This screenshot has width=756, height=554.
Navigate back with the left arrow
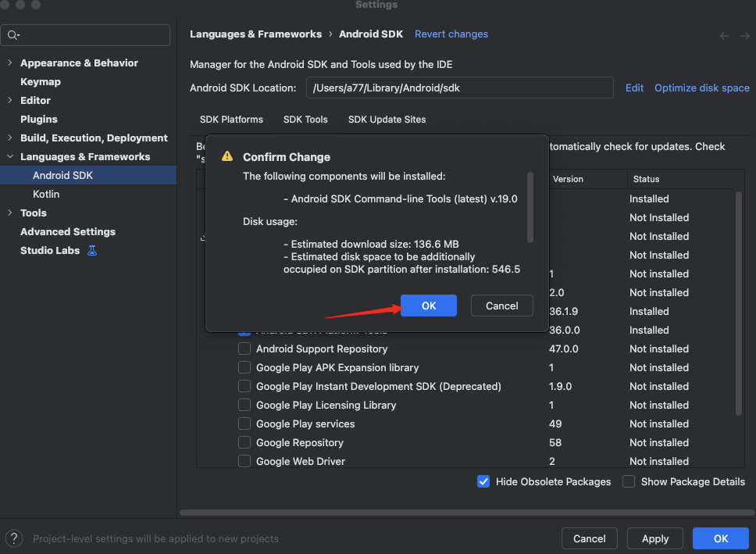point(724,36)
